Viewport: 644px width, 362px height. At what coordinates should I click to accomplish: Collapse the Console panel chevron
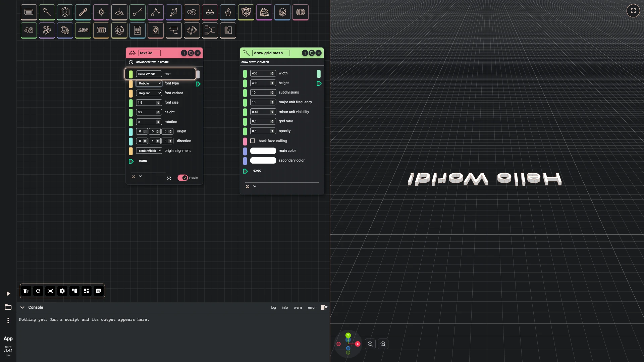22,307
